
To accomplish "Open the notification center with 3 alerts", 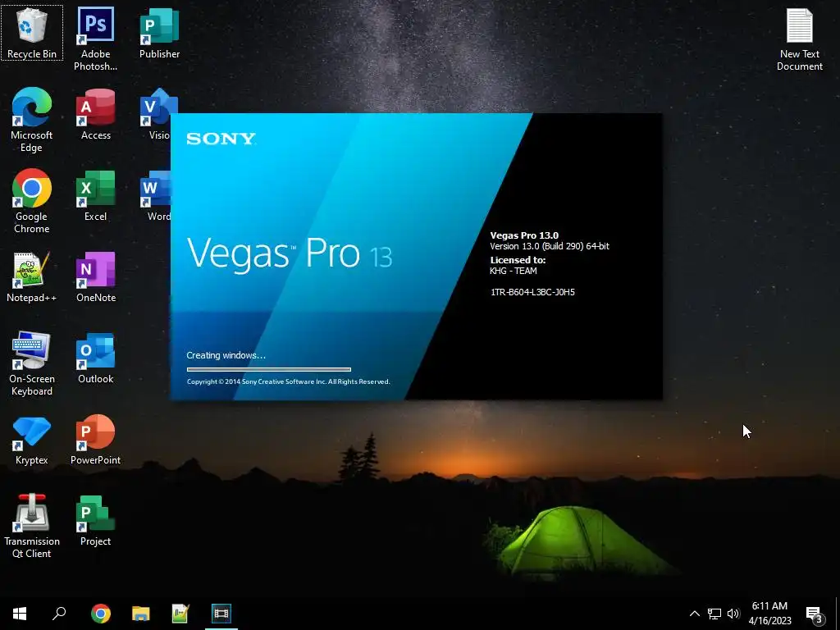I will [x=814, y=614].
